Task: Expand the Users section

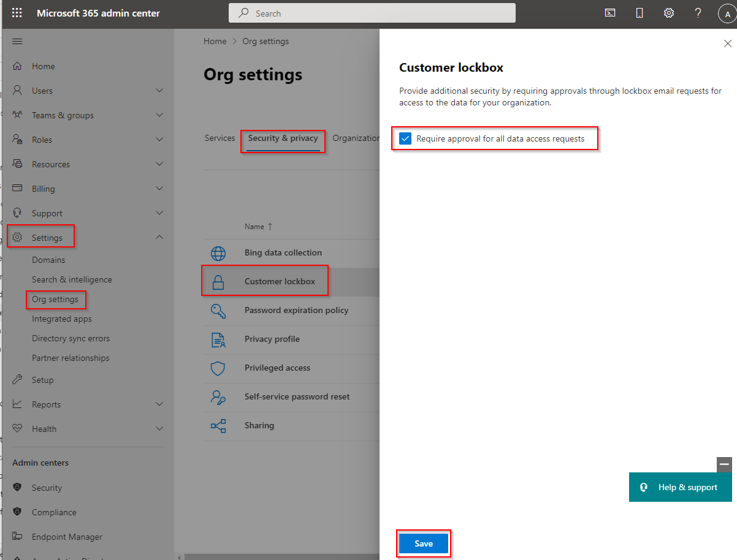Action: point(159,90)
